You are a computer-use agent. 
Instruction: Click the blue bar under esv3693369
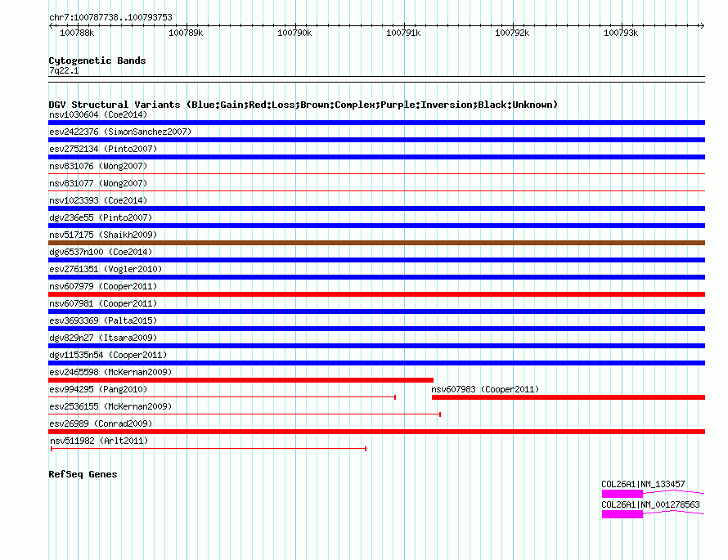pos(376,329)
